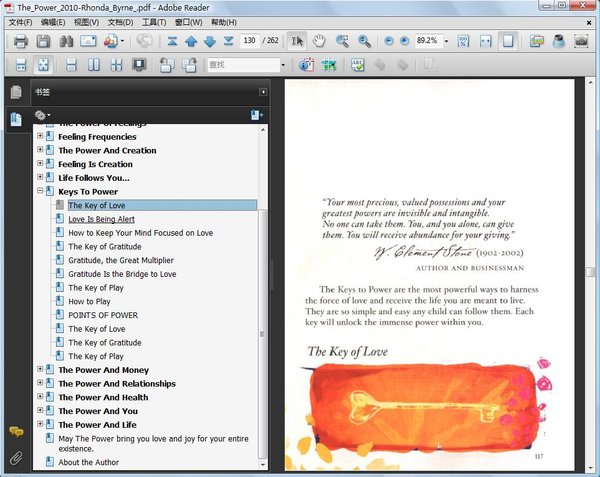Expand The Power And Creation bookmark
600x477 pixels.
(x=40, y=150)
